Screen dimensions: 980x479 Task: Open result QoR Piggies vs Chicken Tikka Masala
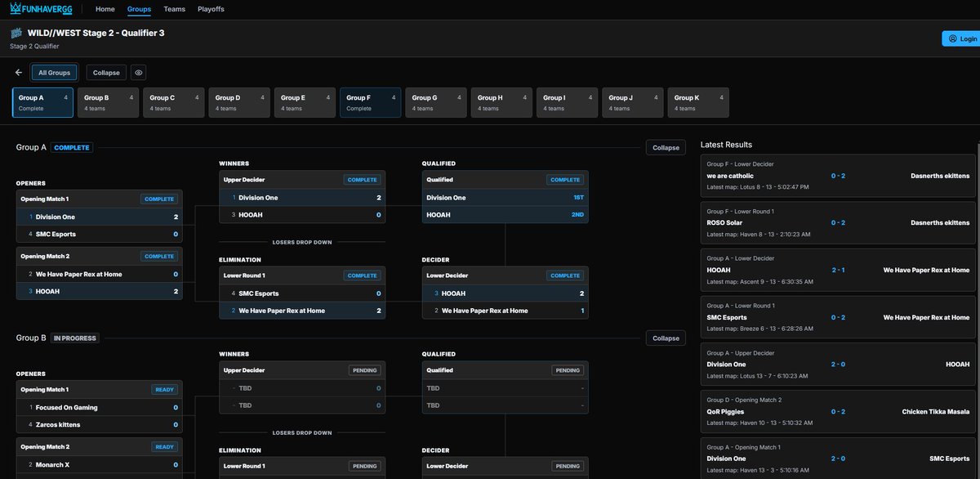pos(838,411)
